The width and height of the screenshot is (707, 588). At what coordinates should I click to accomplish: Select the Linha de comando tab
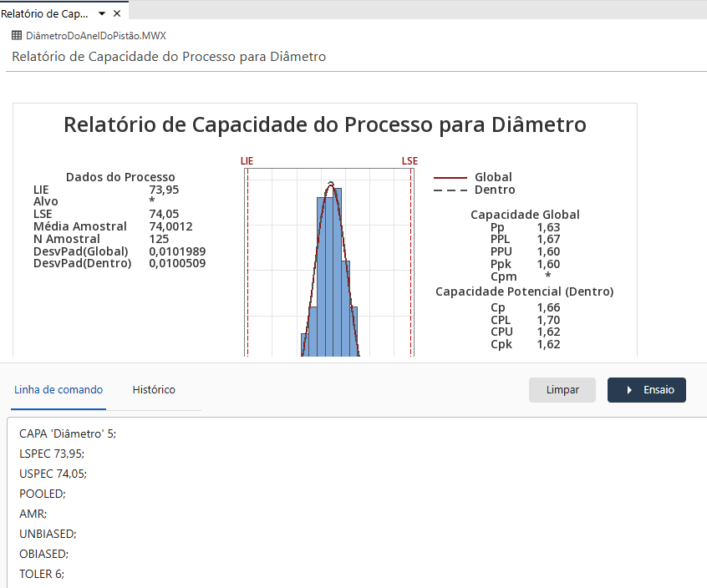click(x=58, y=389)
